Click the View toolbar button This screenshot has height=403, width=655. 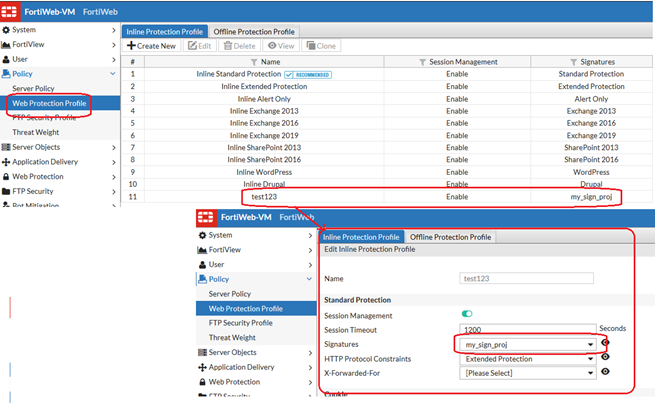pyautogui.click(x=283, y=46)
